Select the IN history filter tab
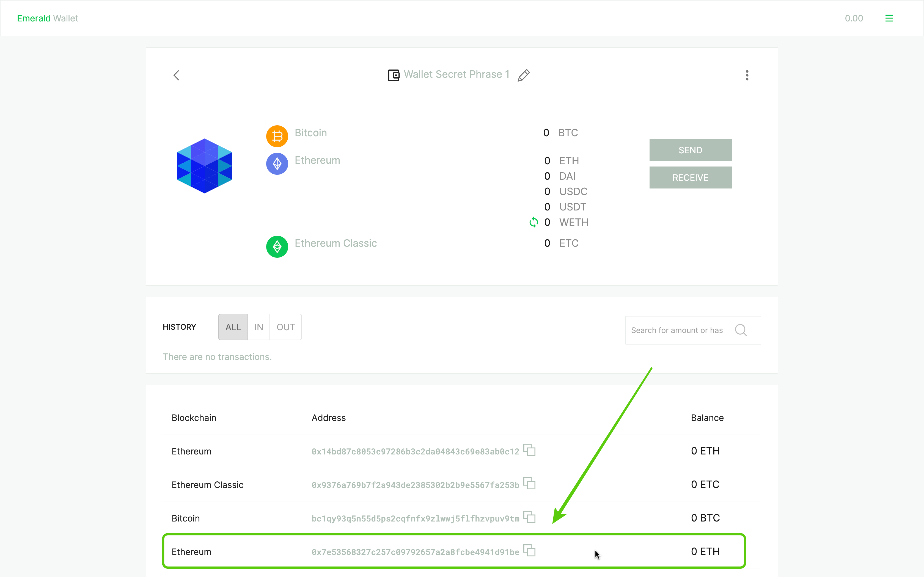The height and width of the screenshot is (577, 924). pos(259,327)
